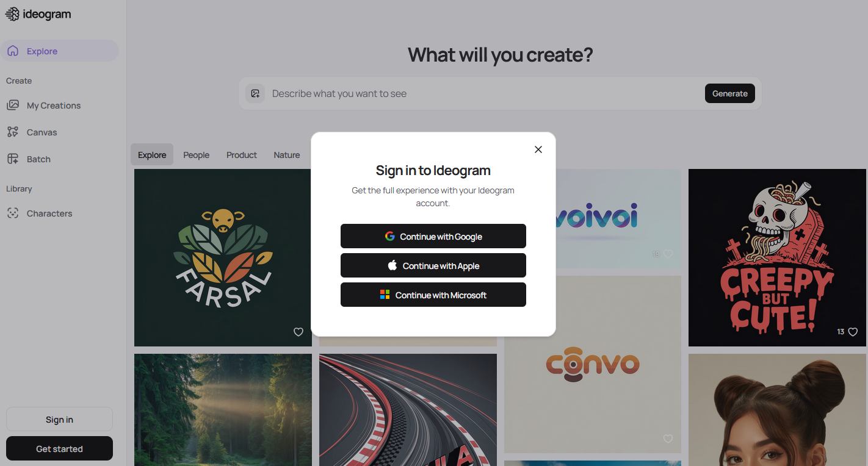
Task: Click the image upload icon in the prompt box
Action: pyautogui.click(x=255, y=93)
